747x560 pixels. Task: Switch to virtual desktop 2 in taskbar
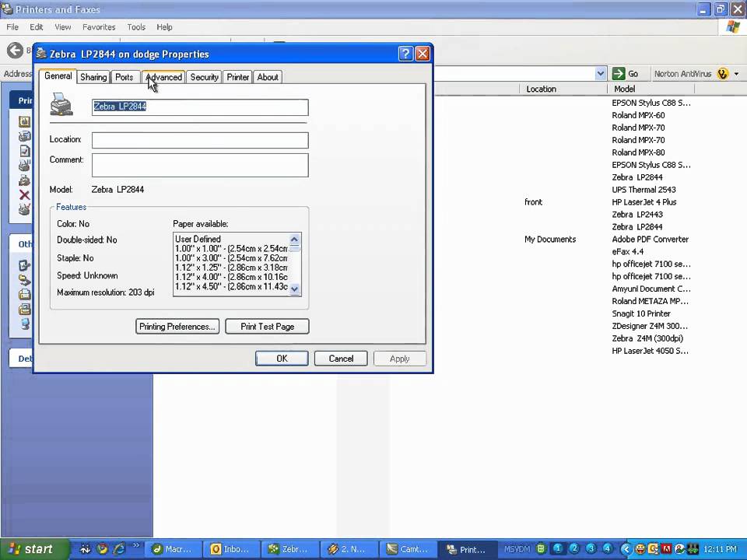tap(574, 548)
